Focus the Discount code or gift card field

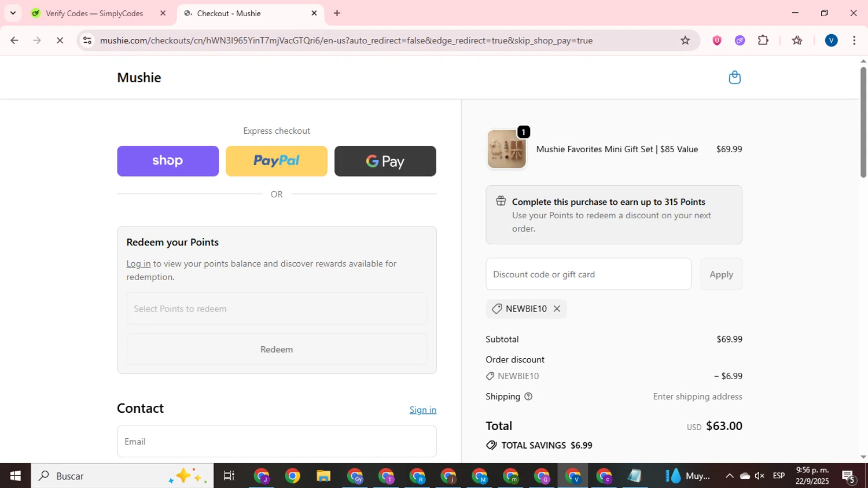coord(589,274)
